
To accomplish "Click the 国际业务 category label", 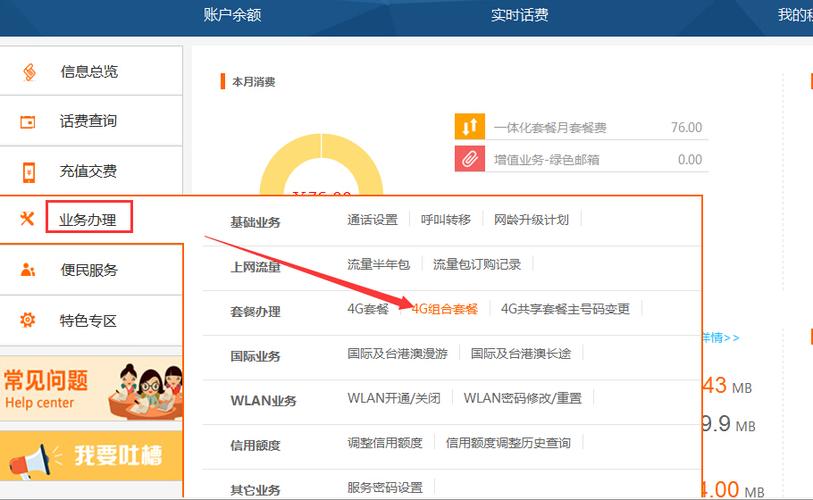I will (256, 356).
